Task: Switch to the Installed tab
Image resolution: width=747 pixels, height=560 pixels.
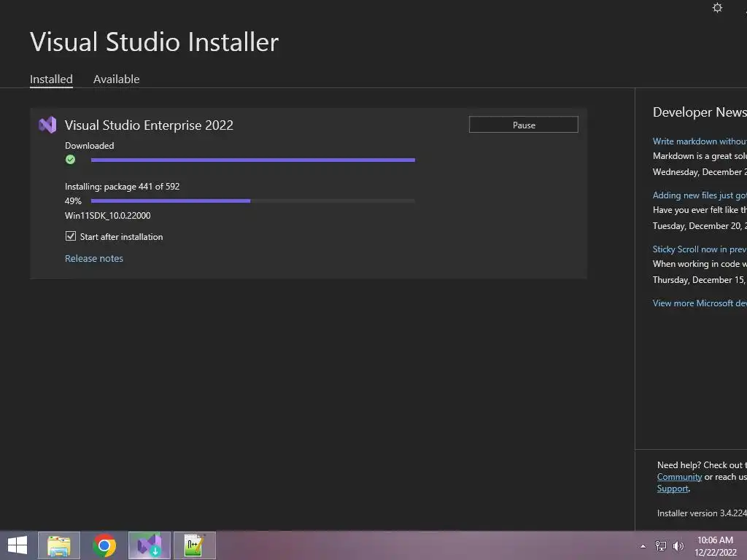Action: tap(51, 79)
